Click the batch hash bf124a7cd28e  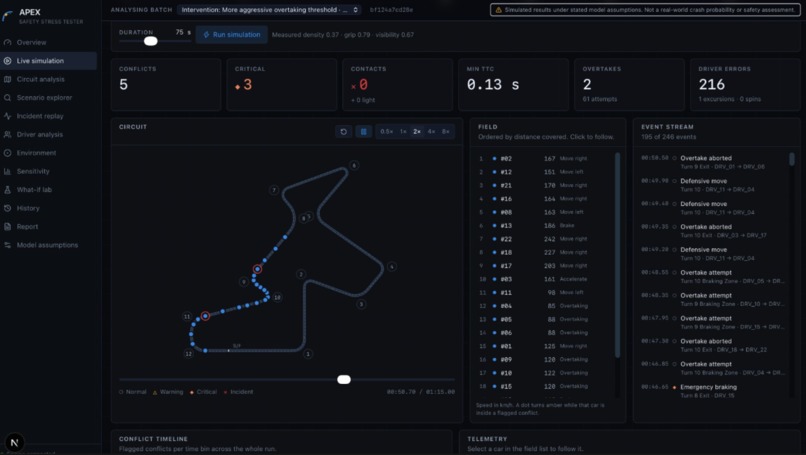[x=391, y=10]
